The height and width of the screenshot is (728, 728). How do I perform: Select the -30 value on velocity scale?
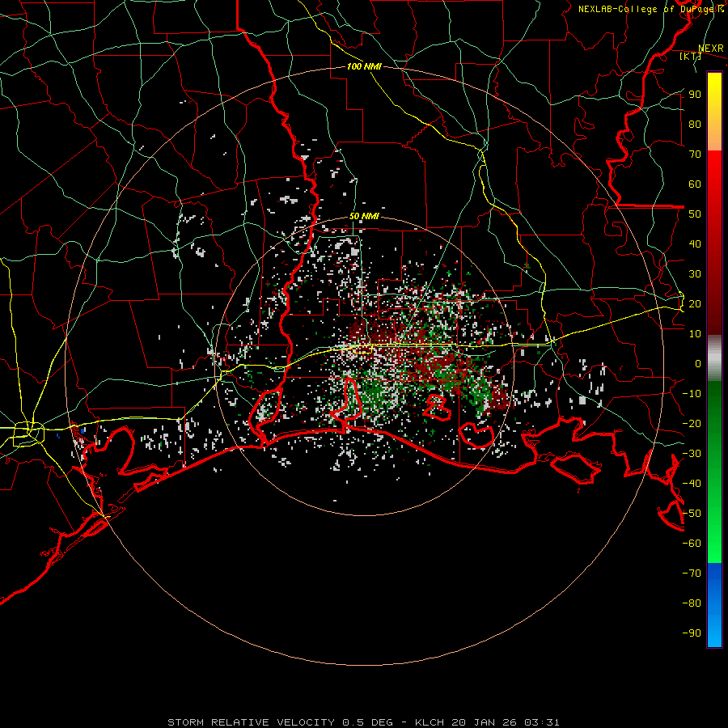tap(692, 454)
